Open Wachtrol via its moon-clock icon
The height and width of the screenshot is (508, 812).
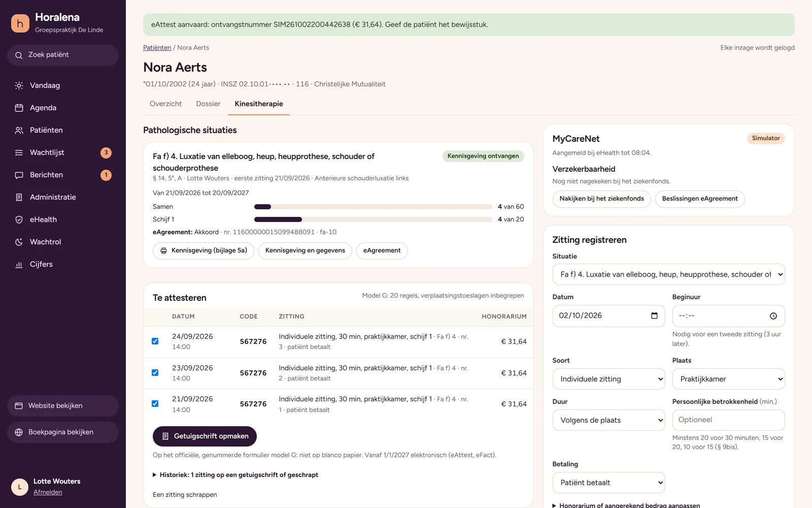[19, 242]
